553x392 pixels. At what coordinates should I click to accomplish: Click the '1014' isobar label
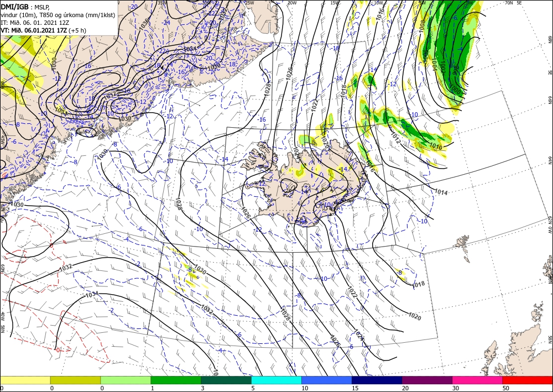click(x=441, y=192)
